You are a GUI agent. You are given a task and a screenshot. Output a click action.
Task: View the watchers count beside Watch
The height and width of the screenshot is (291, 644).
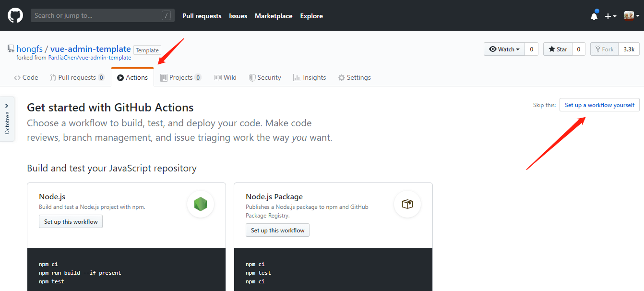pyautogui.click(x=531, y=49)
